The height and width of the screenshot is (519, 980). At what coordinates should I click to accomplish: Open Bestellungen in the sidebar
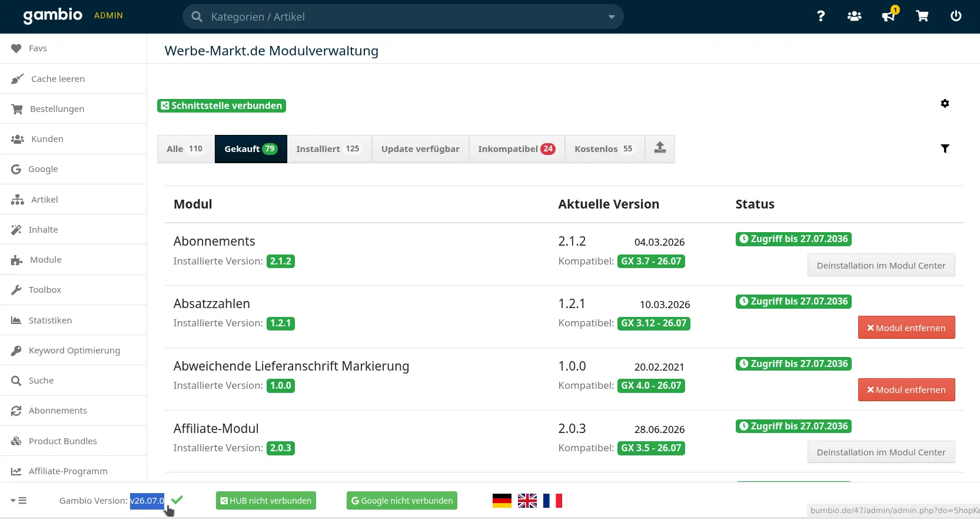(x=74, y=109)
